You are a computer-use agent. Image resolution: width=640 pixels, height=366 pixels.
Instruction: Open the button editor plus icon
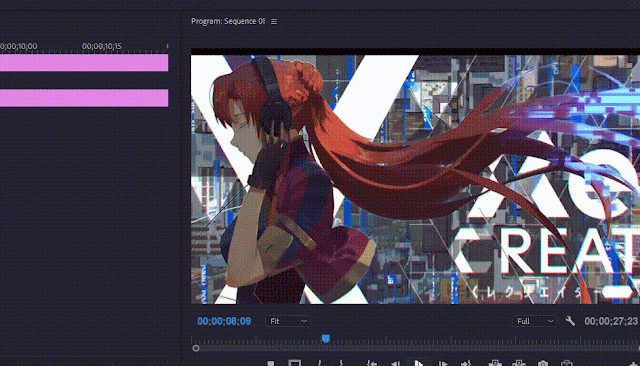click(x=633, y=364)
